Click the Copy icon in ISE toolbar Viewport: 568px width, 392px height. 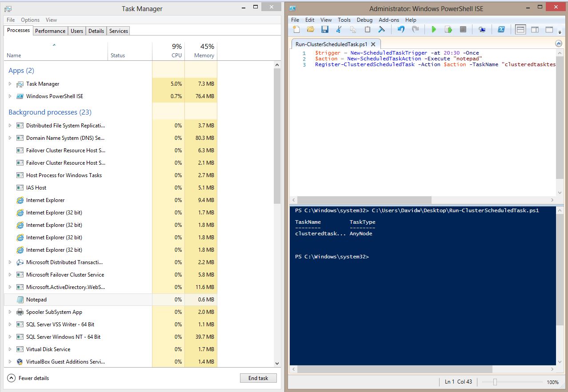click(x=353, y=30)
